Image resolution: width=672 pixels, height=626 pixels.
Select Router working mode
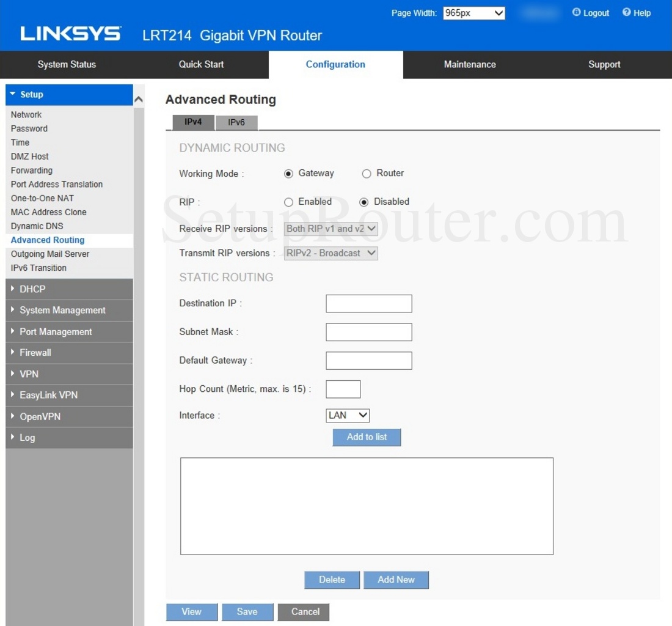(x=367, y=174)
